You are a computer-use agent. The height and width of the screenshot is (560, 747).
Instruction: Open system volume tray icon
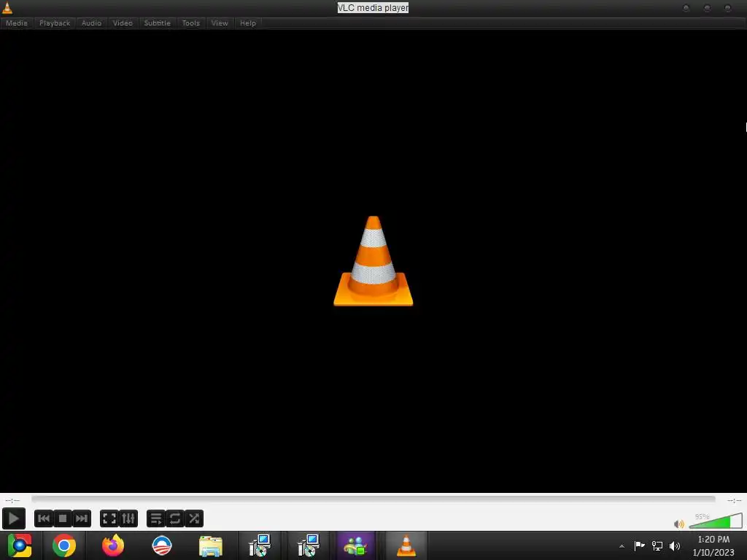pos(675,545)
